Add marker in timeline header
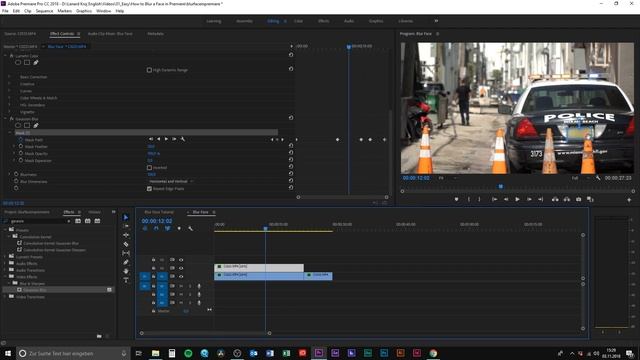Viewport: 640px width, 360px height. (179, 229)
